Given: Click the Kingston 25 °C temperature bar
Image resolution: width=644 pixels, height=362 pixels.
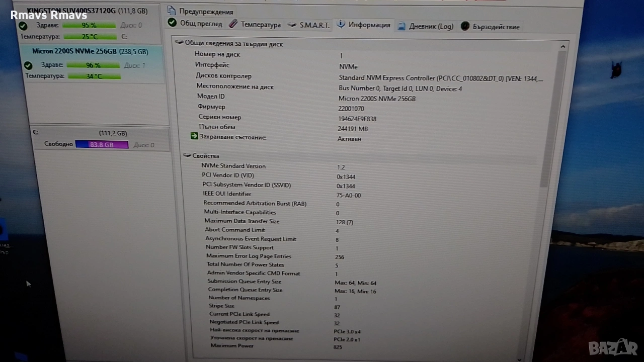Looking at the screenshot, I should pyautogui.click(x=90, y=37).
